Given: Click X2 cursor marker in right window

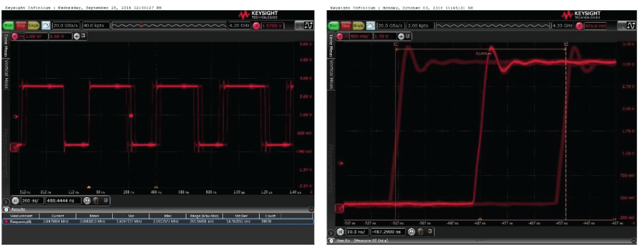Looking at the screenshot, I should [566, 44].
